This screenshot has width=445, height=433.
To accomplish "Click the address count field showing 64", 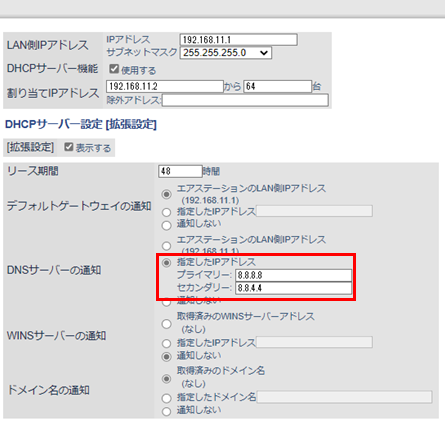I will point(277,86).
